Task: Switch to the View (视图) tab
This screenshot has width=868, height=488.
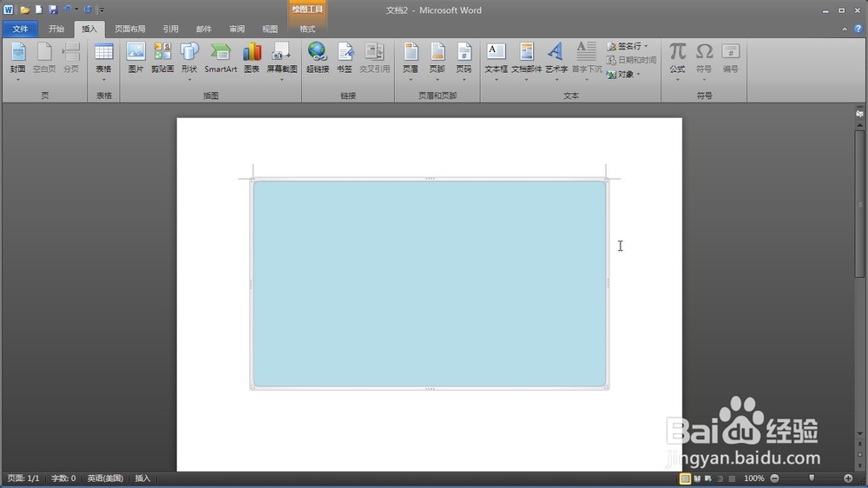Action: (x=270, y=29)
